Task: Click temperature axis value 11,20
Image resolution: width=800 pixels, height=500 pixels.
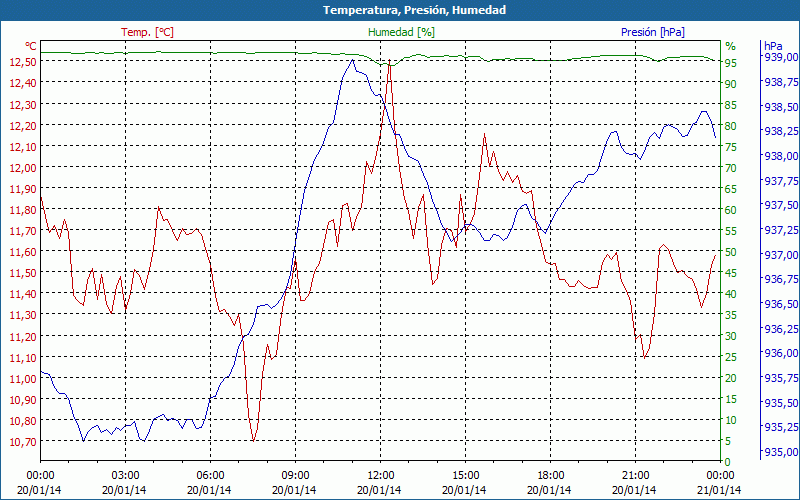Action: tap(23, 336)
